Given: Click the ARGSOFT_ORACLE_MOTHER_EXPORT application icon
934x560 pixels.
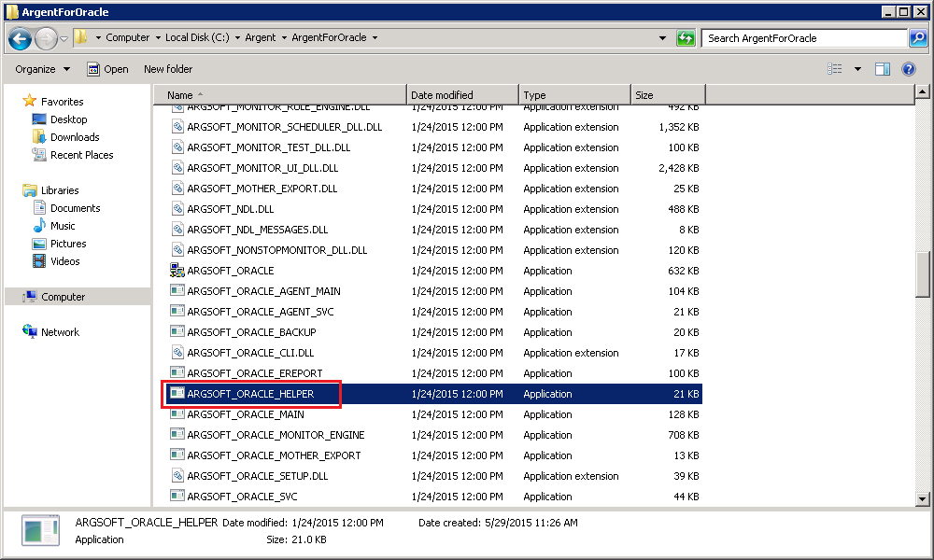Looking at the screenshot, I should click(177, 455).
